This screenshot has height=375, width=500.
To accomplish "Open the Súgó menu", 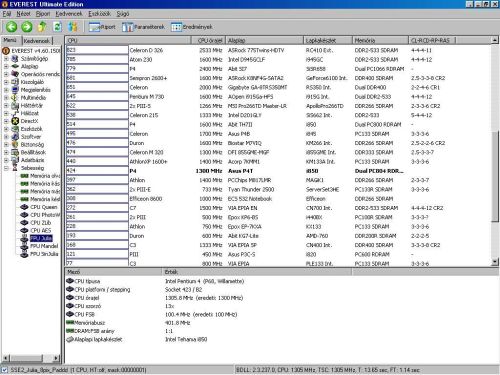I will pyautogui.click(x=123, y=14).
